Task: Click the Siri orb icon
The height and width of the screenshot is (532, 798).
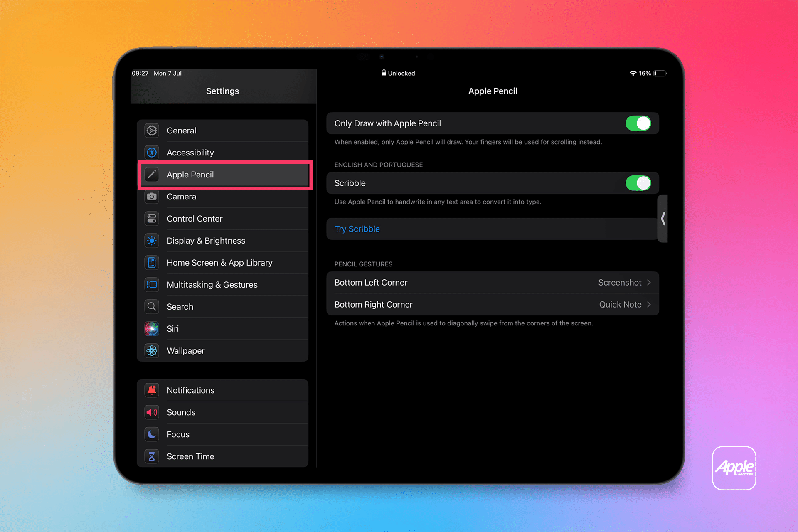Action: tap(152, 329)
